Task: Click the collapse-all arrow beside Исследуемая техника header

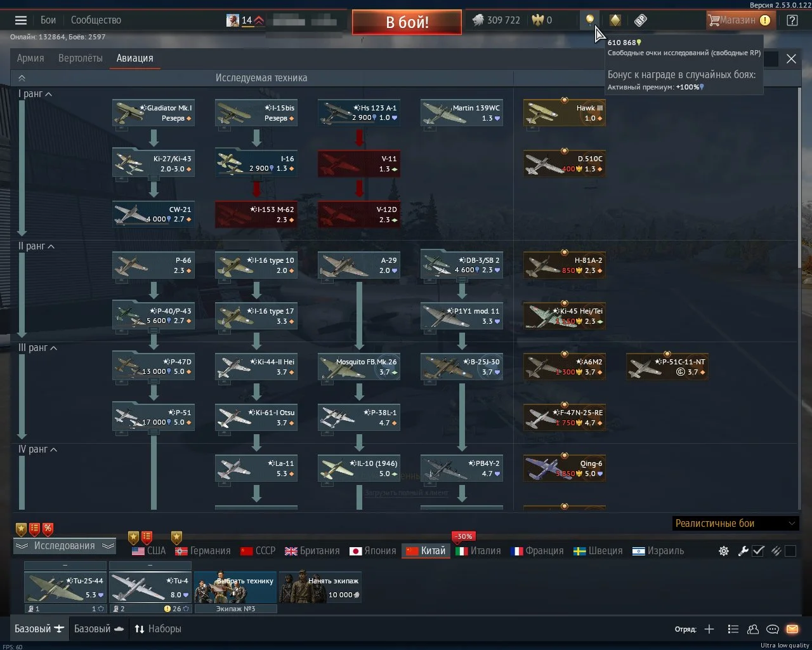Action: pos(22,78)
